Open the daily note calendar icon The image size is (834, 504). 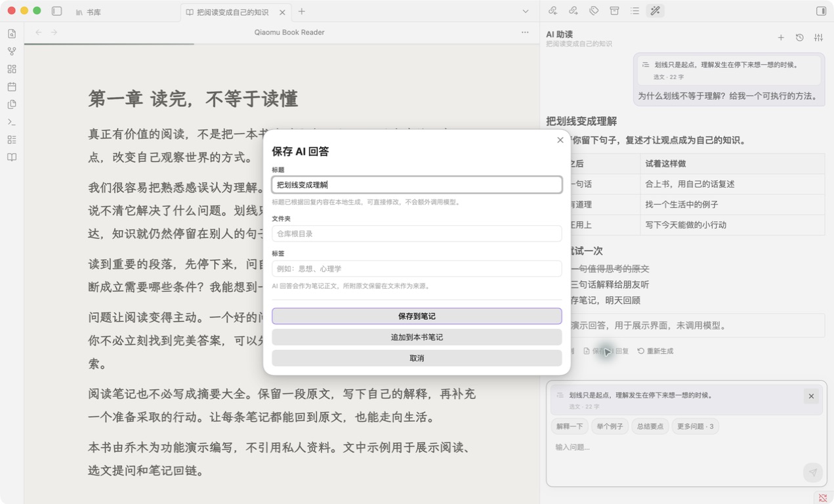point(12,87)
